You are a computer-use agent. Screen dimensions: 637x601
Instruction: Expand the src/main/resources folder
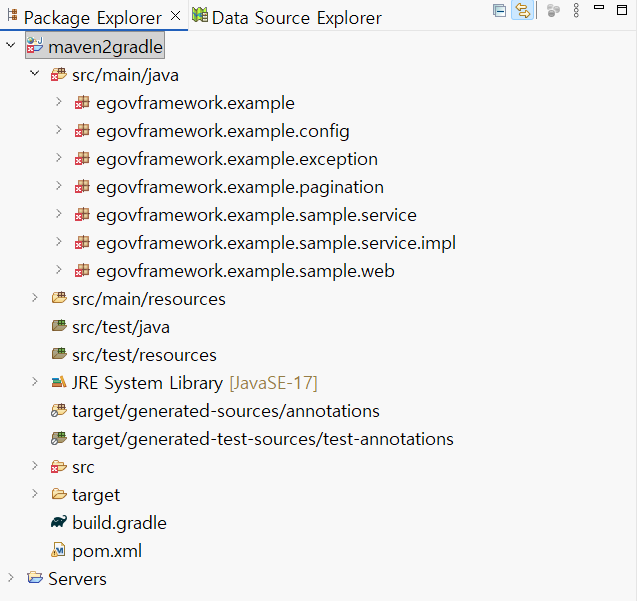click(x=35, y=298)
